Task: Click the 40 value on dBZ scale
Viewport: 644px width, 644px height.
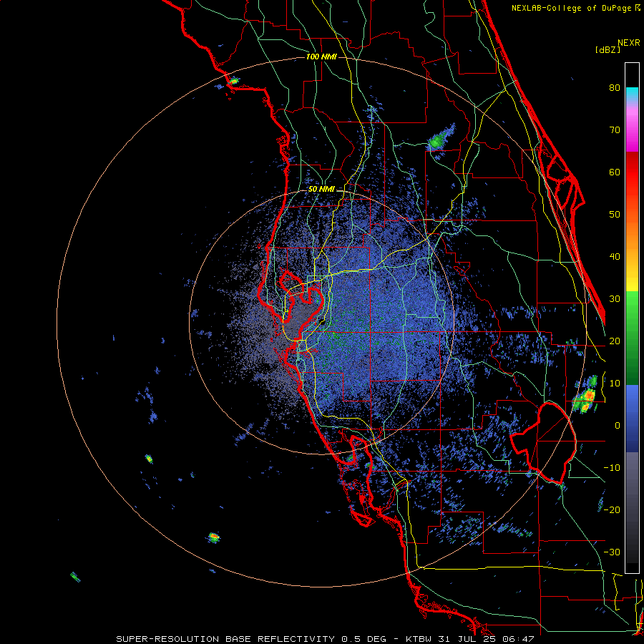Action: tap(615, 257)
